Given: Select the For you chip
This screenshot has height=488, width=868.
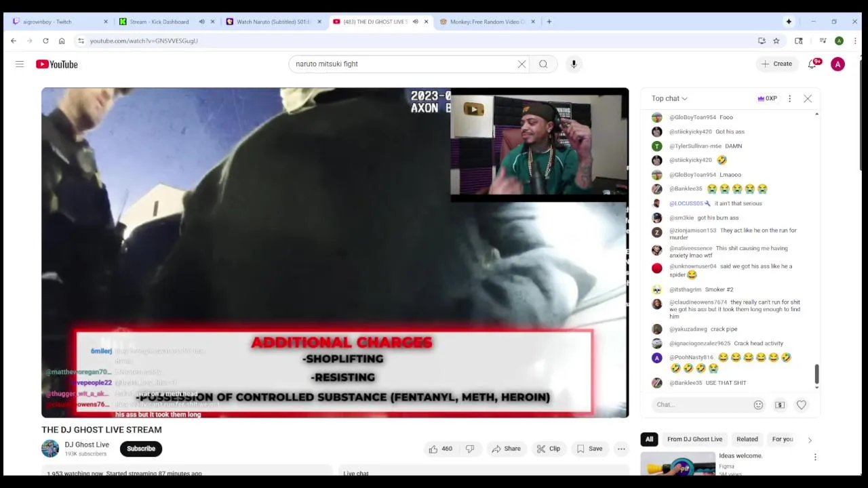Looking at the screenshot, I should tap(783, 439).
